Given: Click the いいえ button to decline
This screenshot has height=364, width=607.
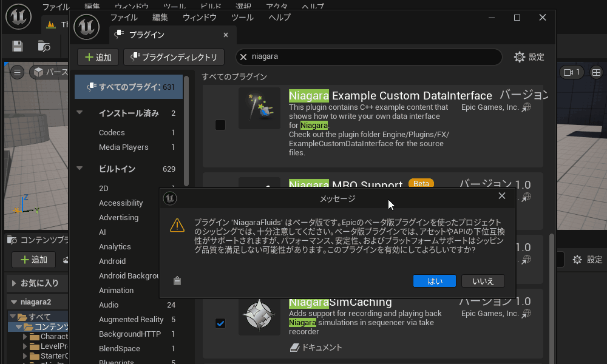Looking at the screenshot, I should pyautogui.click(x=483, y=281).
